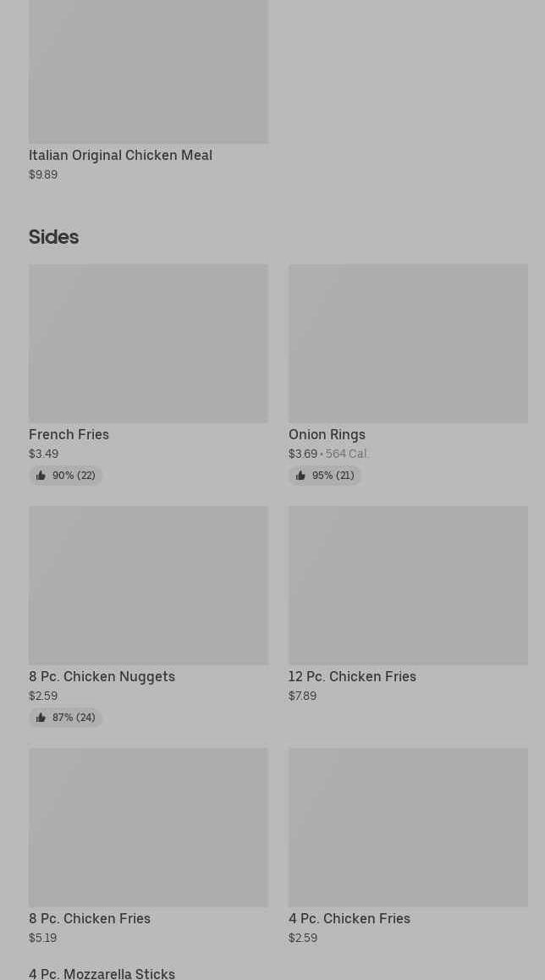Click thumbs-up icon on French Fries rating
The height and width of the screenshot is (980, 545).
pyautogui.click(x=41, y=476)
